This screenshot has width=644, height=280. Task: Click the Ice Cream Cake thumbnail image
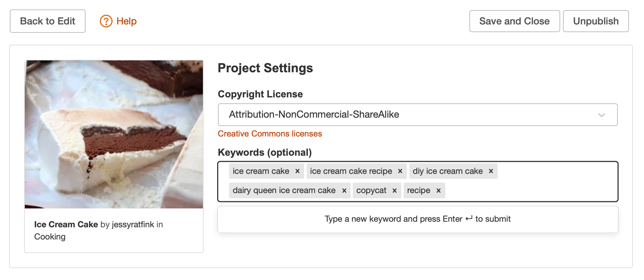114,134
